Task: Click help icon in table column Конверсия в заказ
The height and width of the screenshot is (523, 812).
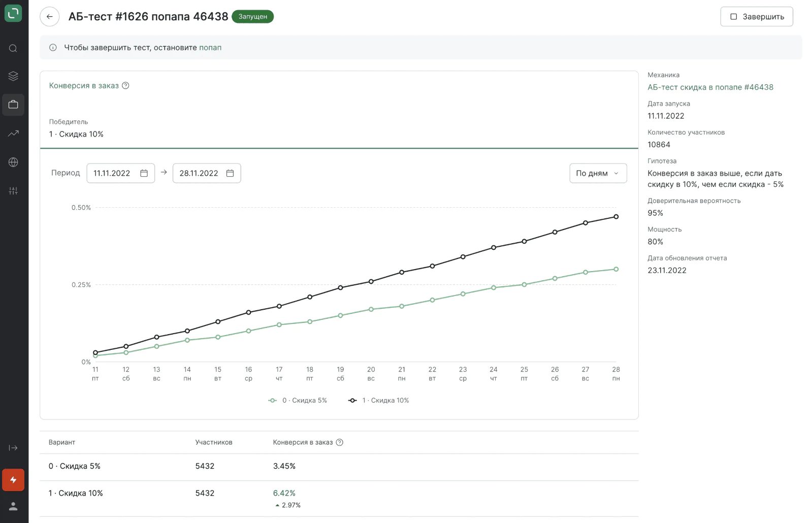Action: pos(340,442)
